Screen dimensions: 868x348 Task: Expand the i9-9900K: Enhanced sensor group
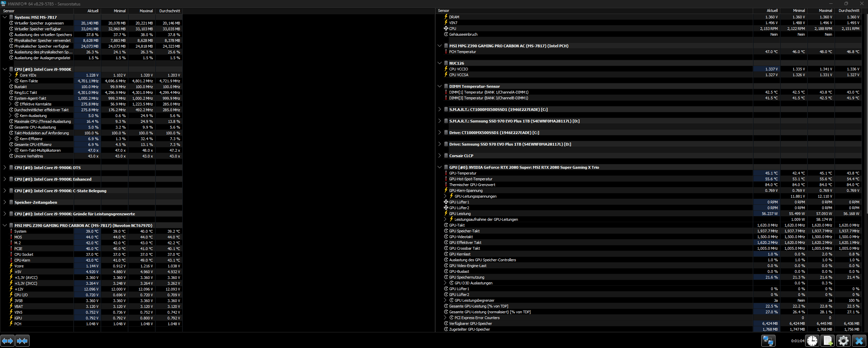coord(5,179)
